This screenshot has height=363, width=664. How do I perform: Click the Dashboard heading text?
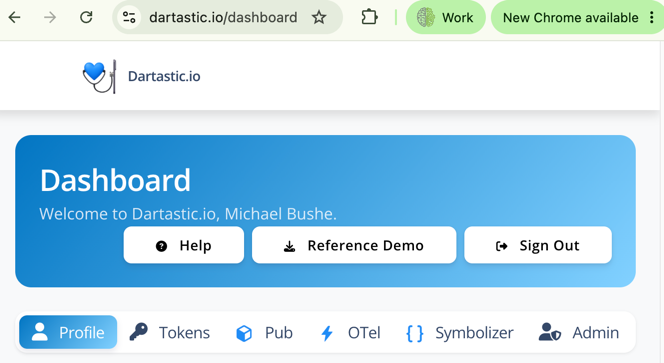click(x=115, y=180)
